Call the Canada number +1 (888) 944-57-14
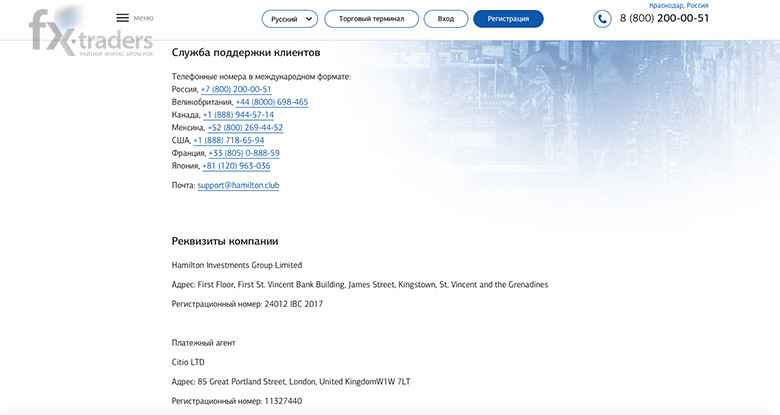The image size is (780, 415). pos(238,115)
